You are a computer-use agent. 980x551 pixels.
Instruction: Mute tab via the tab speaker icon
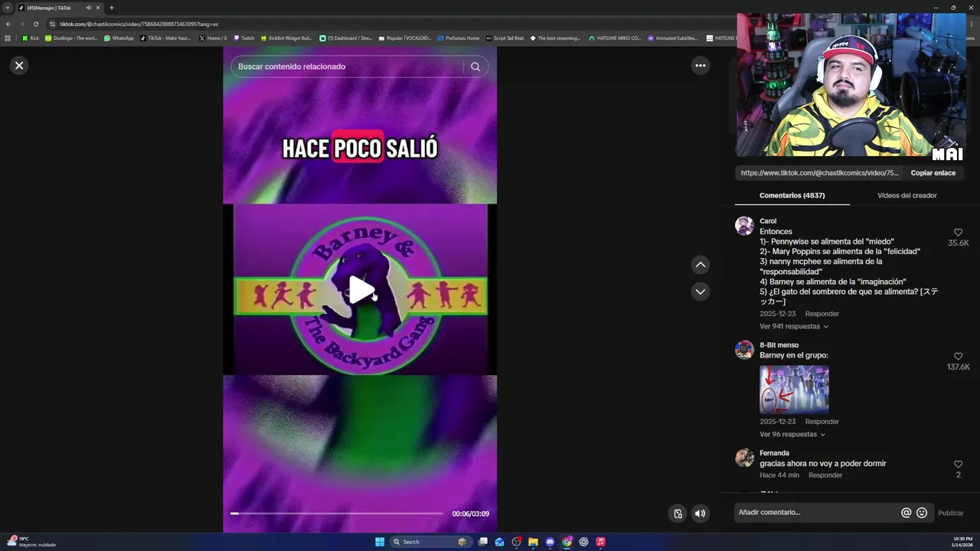point(89,8)
